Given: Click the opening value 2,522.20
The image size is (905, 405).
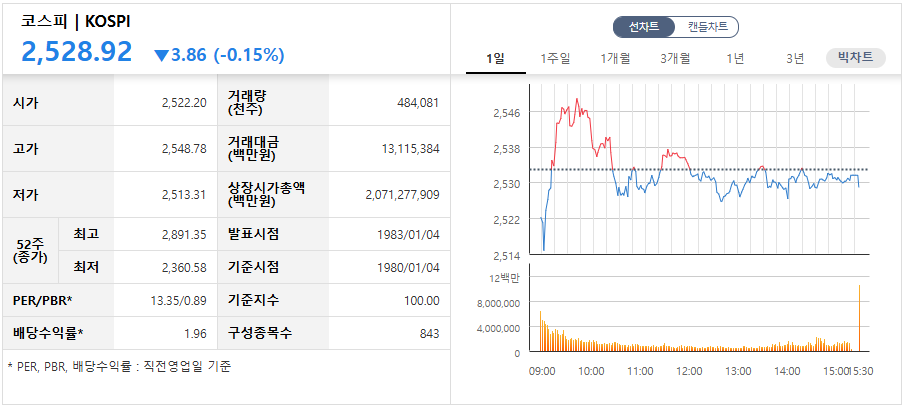Looking at the screenshot, I should (x=184, y=103).
